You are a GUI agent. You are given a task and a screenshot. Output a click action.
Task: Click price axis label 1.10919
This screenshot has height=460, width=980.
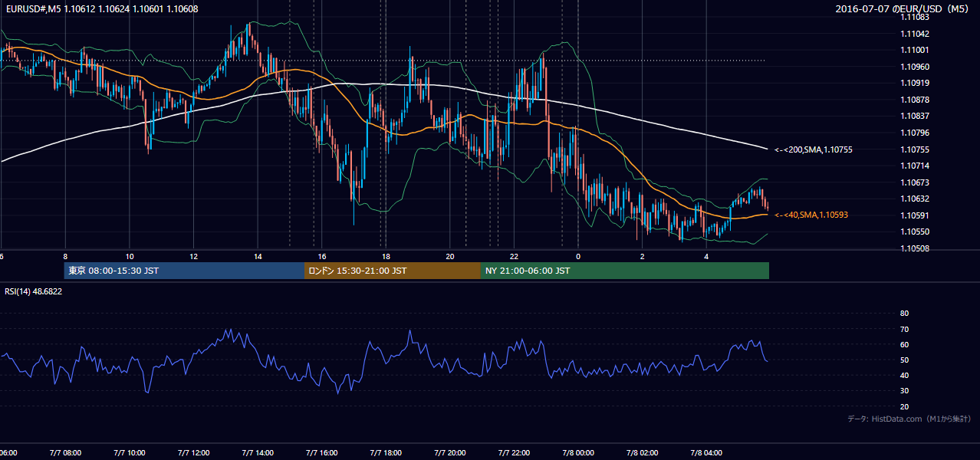click(916, 83)
